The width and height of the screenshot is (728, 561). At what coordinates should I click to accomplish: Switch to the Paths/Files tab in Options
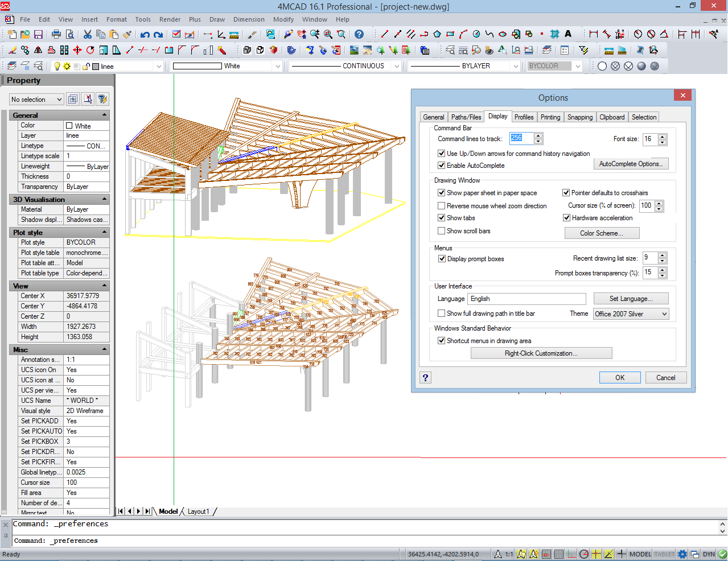click(x=466, y=117)
